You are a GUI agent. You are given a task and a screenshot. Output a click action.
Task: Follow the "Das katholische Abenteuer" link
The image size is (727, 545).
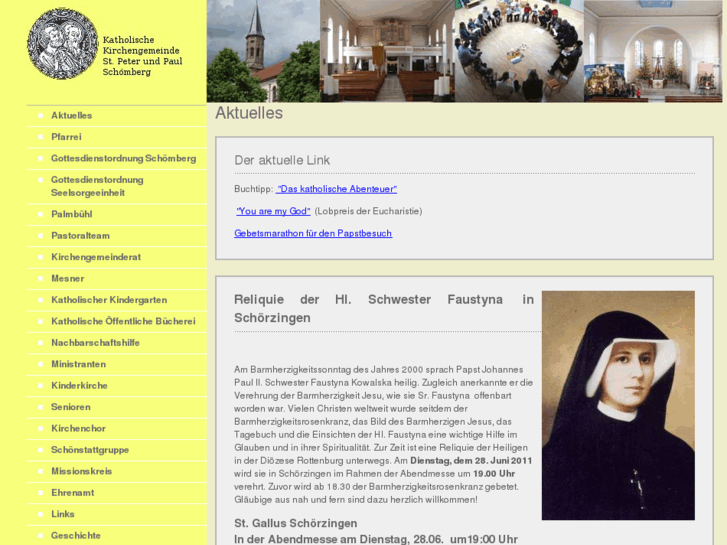coord(337,189)
